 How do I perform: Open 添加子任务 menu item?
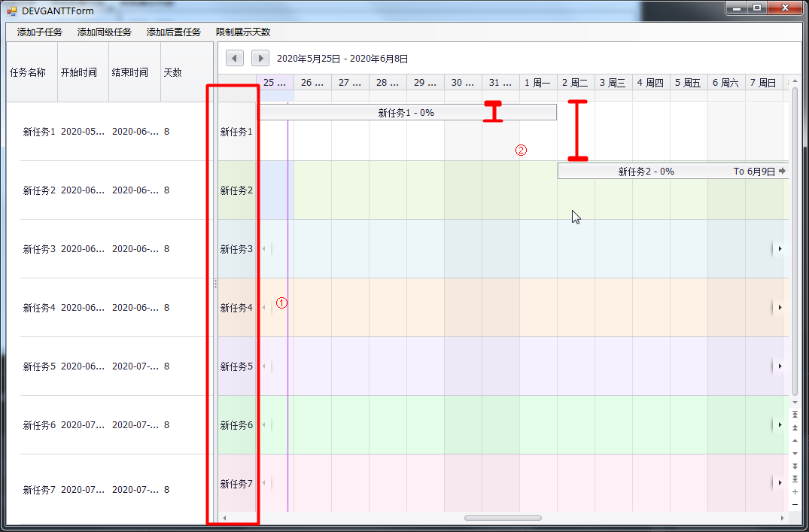coord(40,32)
